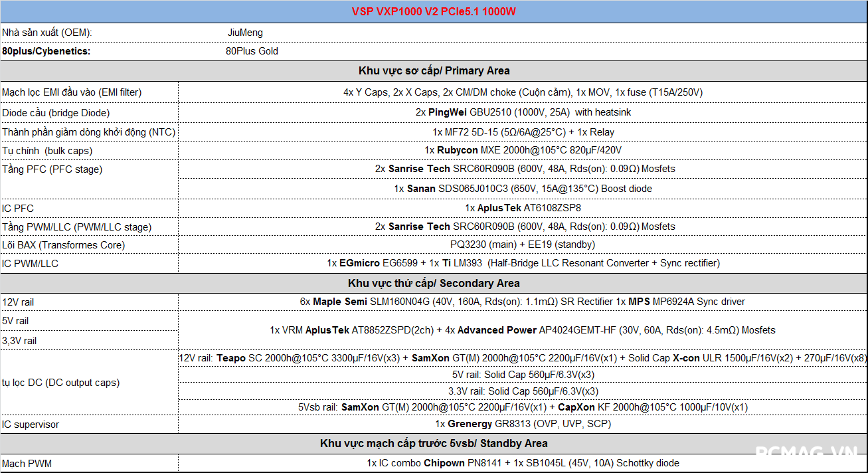Click the 5Vsb rail SamXon capacitor cell
This screenshot has width=868, height=473.
523,407
